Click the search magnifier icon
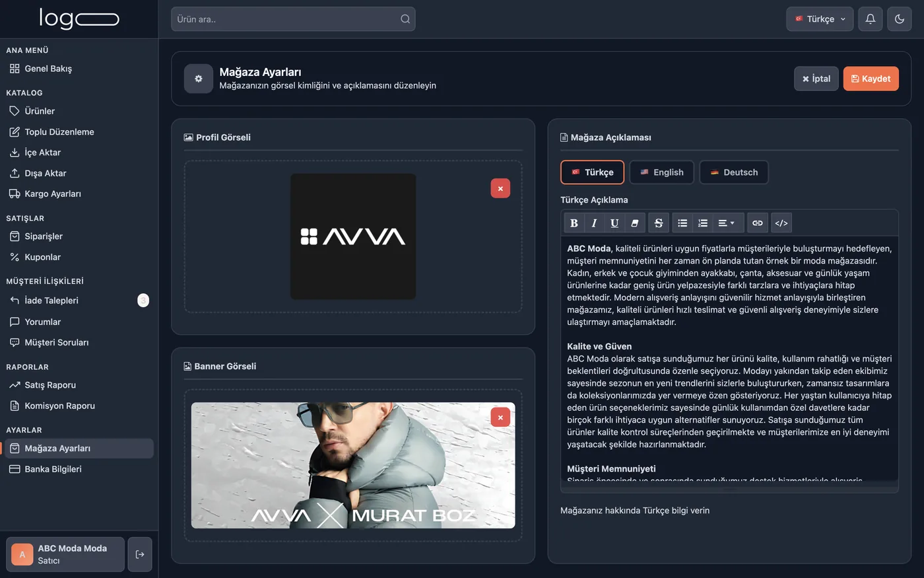924x578 pixels. (x=405, y=19)
